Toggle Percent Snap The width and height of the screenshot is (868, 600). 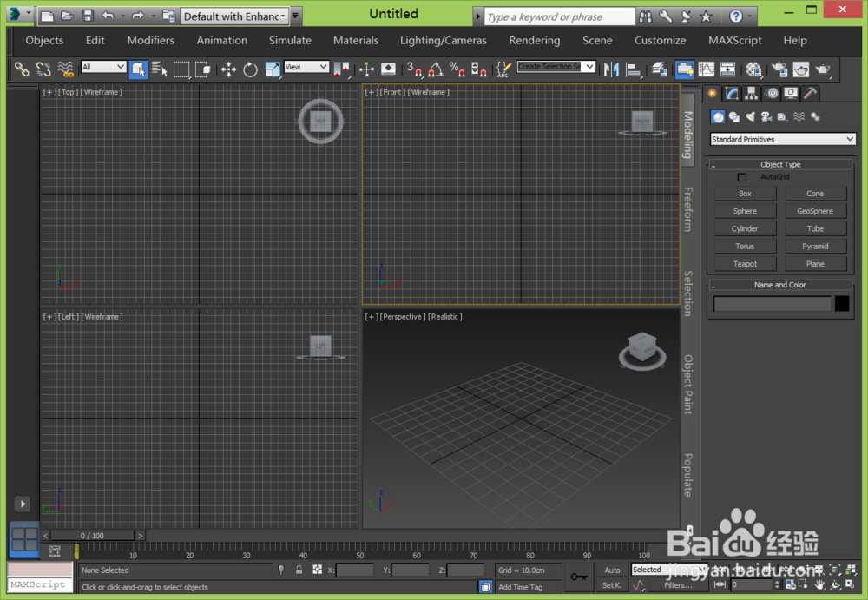tap(457, 69)
